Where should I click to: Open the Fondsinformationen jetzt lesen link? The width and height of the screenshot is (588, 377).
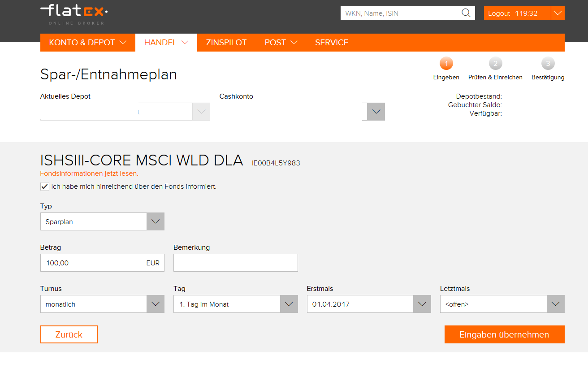click(89, 173)
